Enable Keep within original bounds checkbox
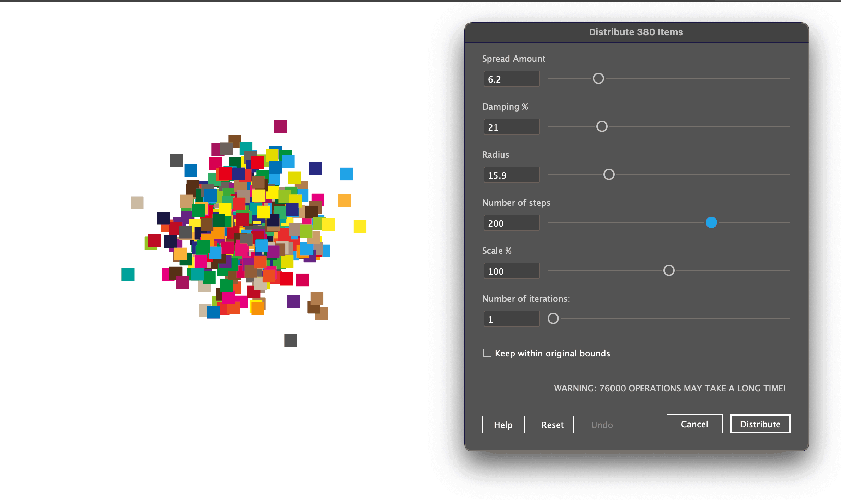841x504 pixels. pyautogui.click(x=487, y=353)
